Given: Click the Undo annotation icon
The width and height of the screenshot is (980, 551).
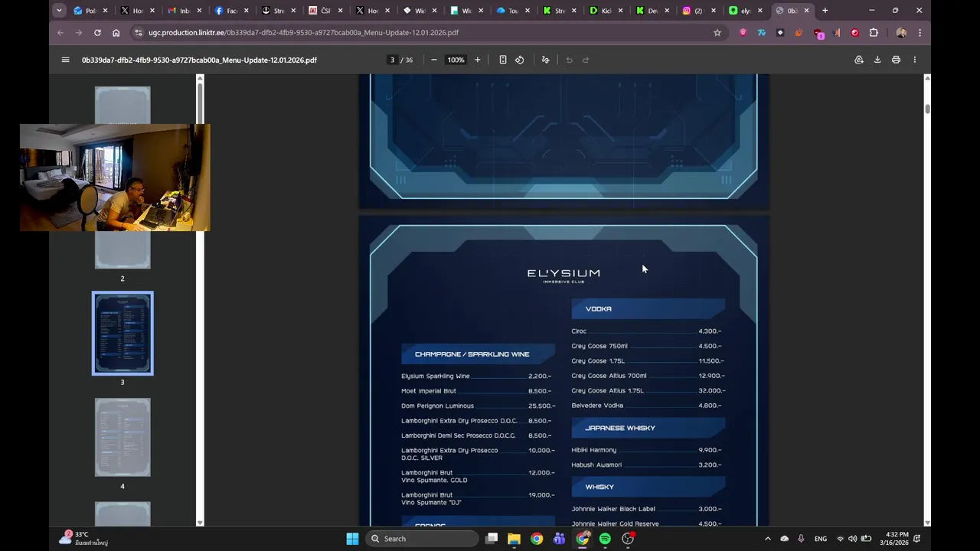Looking at the screenshot, I should pyautogui.click(x=569, y=60).
